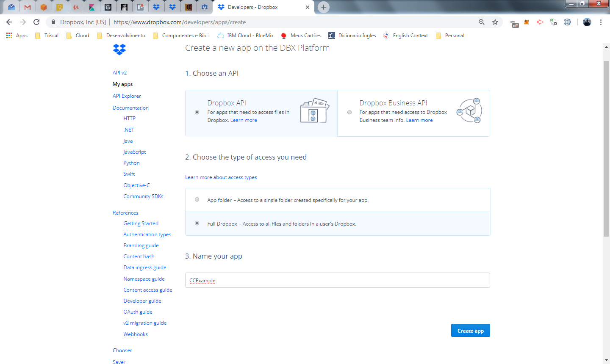Open Learn more about access types
The image size is (610, 364).
pyautogui.click(x=221, y=177)
